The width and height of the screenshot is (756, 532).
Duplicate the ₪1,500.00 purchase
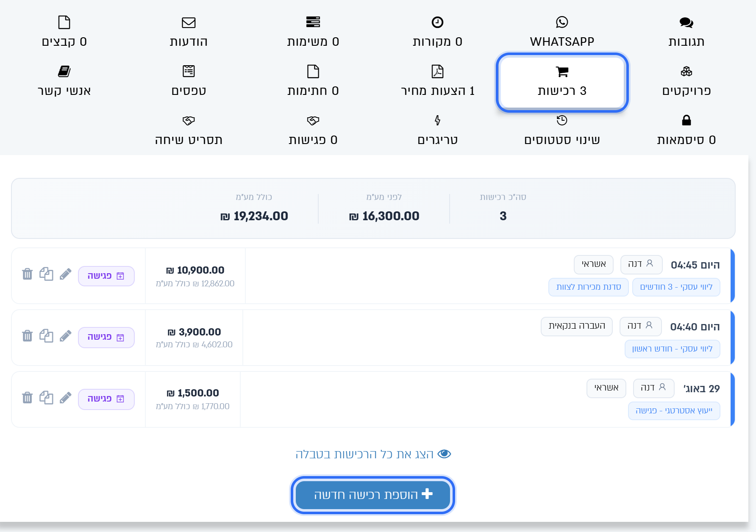point(46,398)
